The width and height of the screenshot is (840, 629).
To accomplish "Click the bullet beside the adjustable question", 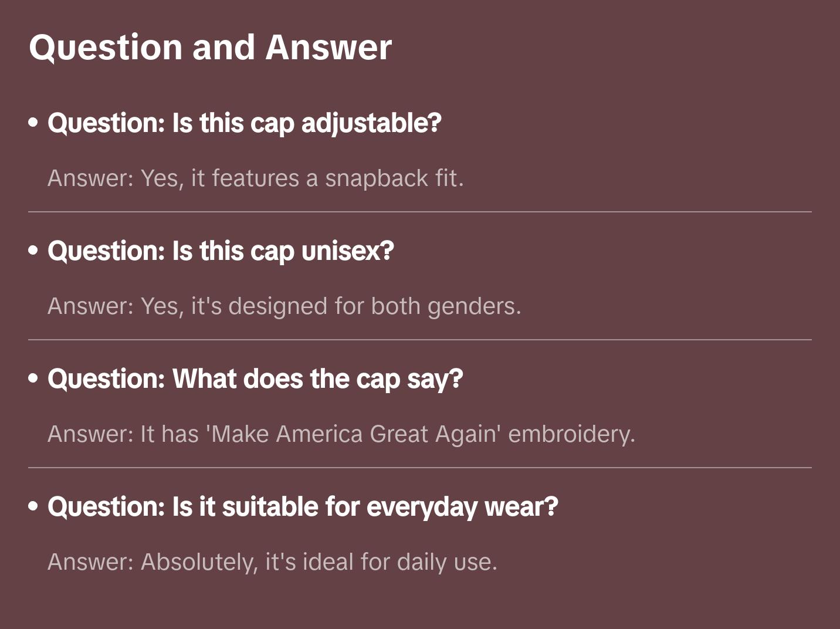I will [x=33, y=123].
